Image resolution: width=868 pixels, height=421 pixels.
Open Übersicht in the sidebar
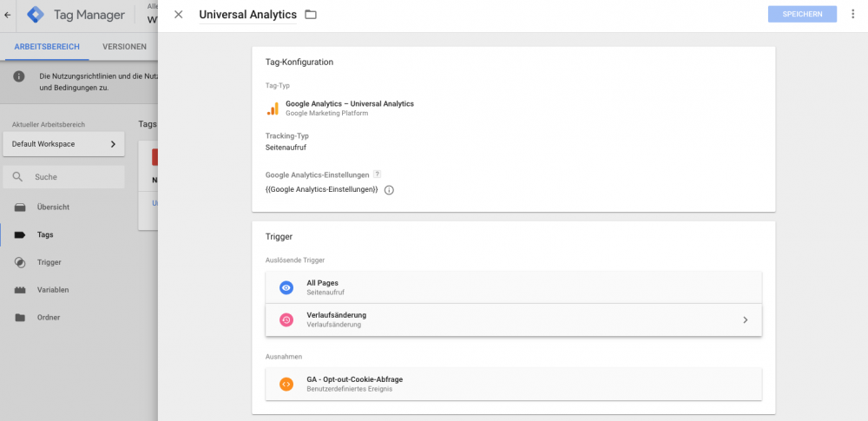(53, 207)
